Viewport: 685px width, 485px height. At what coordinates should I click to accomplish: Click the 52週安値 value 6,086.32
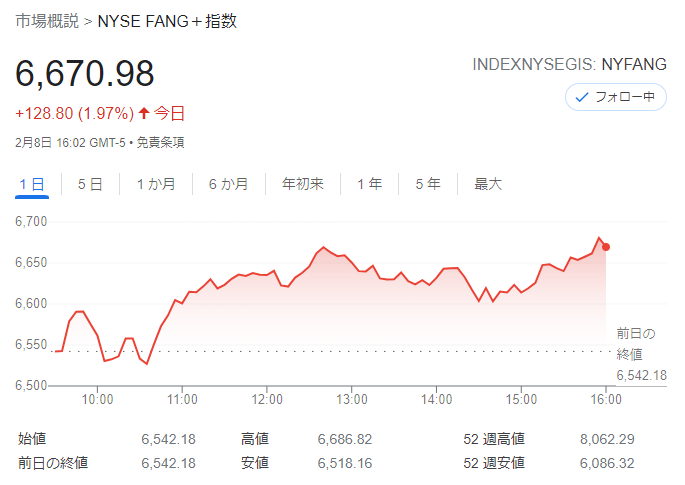[x=607, y=463]
